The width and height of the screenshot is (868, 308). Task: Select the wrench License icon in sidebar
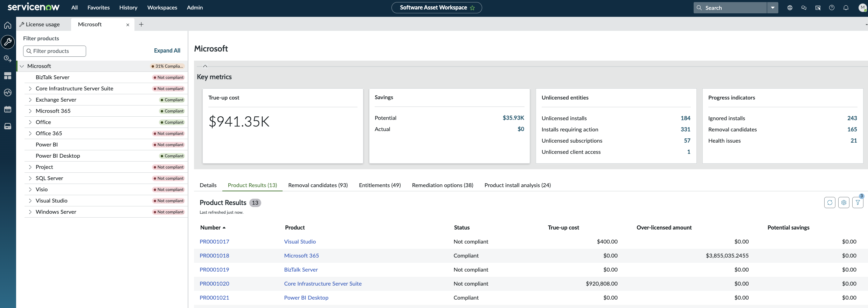pos(8,42)
